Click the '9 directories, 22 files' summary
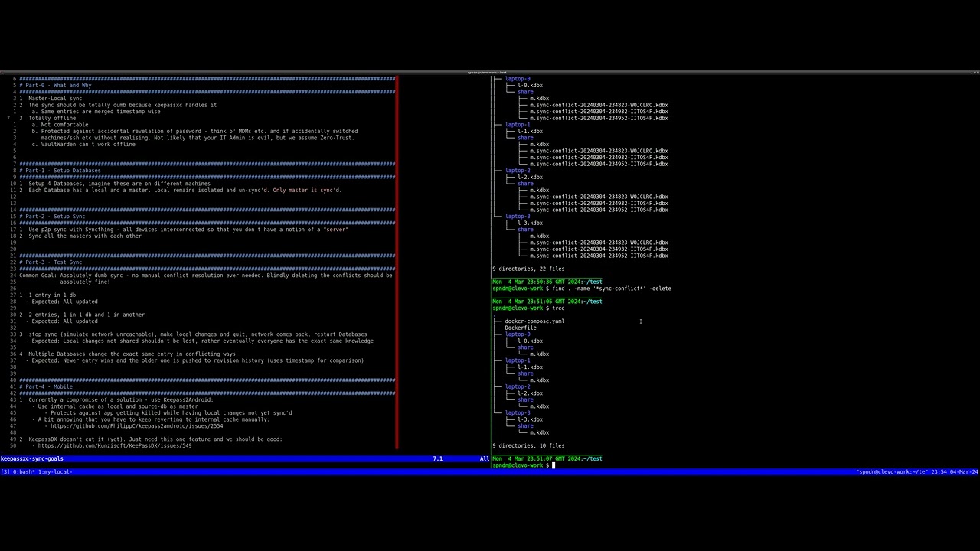980x551 pixels. coord(528,269)
